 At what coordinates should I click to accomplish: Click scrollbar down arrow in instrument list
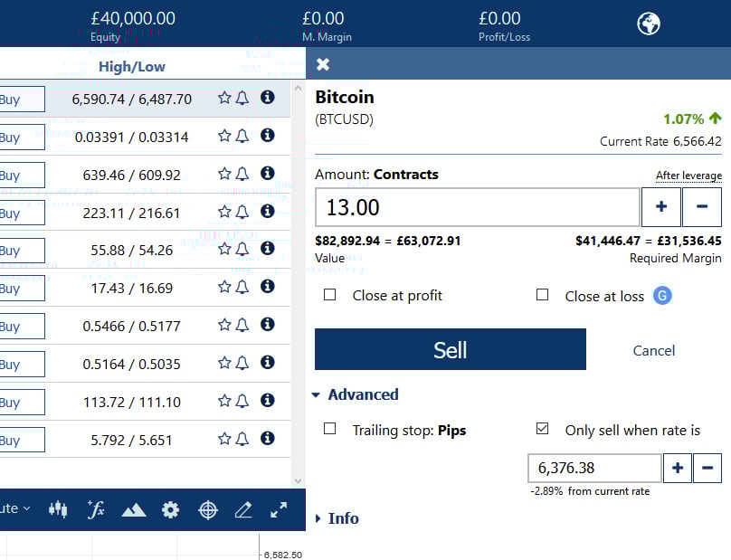click(299, 480)
